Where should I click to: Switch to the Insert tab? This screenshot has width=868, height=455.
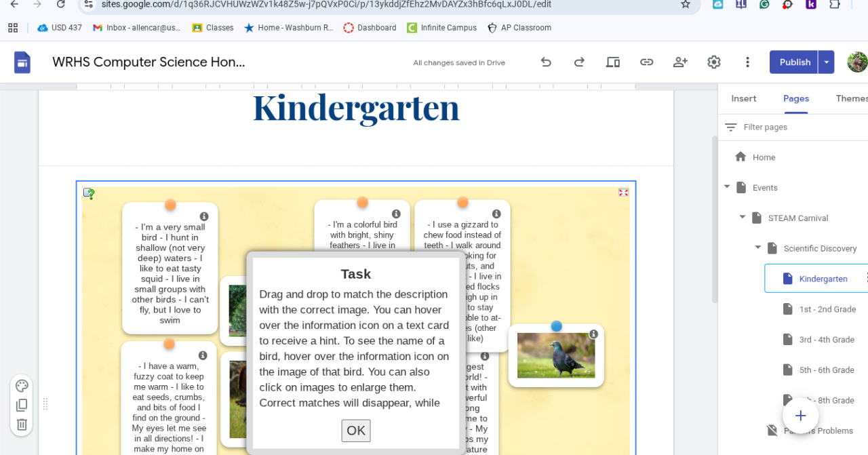pyautogui.click(x=744, y=98)
